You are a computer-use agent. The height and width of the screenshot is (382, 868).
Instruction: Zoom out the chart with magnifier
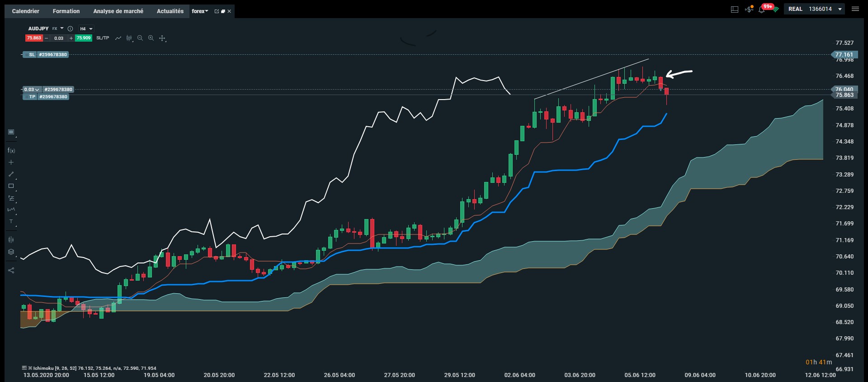pos(140,38)
